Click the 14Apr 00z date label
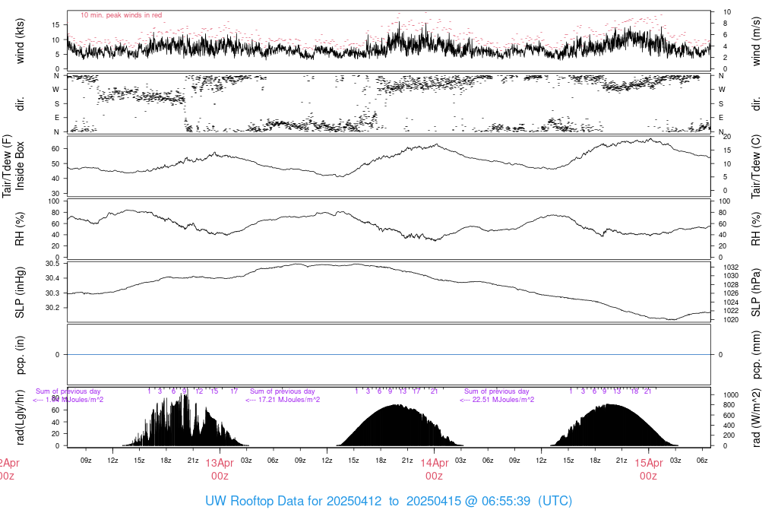Image resolution: width=778 pixels, height=532 pixels. [434, 470]
